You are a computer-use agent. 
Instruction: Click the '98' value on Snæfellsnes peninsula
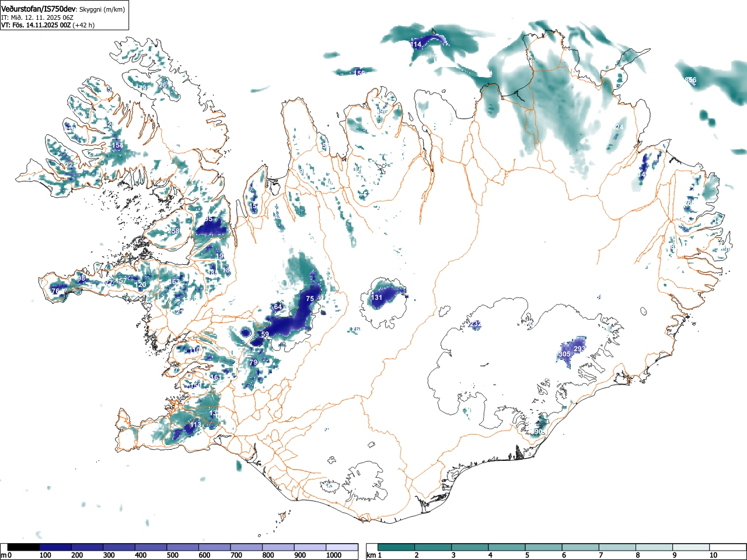click(x=82, y=278)
